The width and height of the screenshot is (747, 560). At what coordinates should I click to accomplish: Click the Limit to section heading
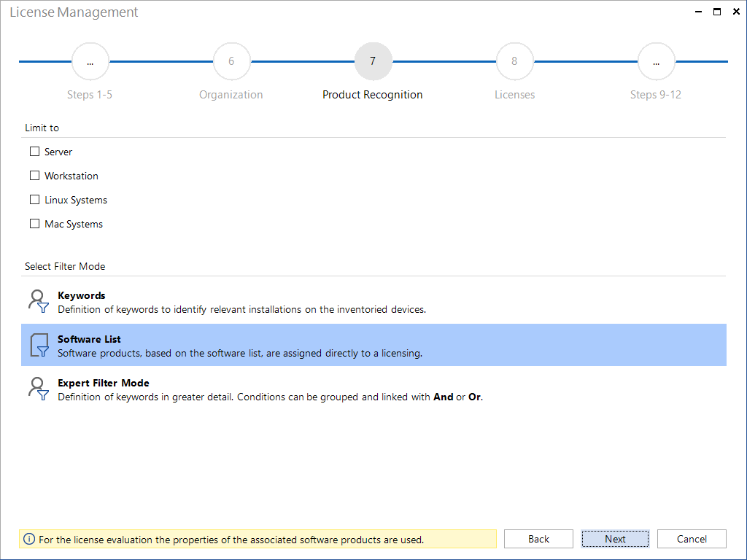[42, 128]
